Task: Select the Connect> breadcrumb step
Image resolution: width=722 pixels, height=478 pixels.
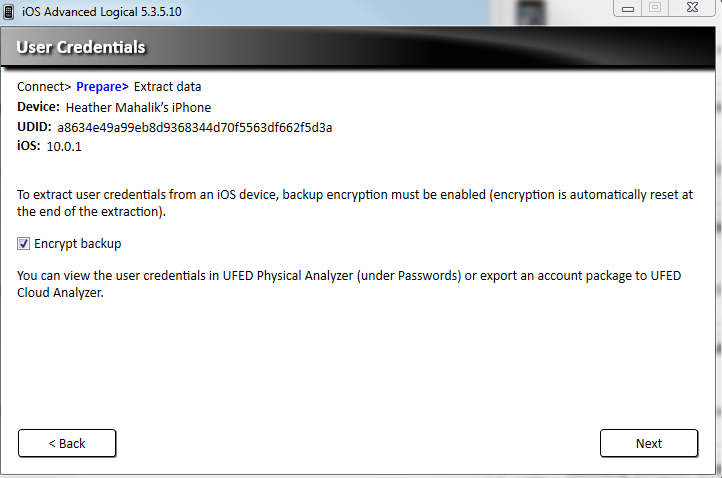Action: [x=44, y=87]
